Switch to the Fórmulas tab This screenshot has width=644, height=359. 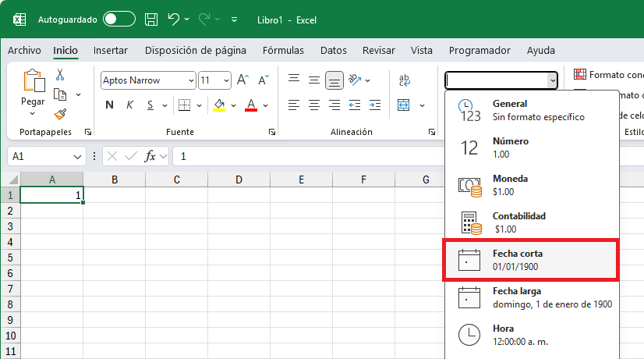pos(283,50)
